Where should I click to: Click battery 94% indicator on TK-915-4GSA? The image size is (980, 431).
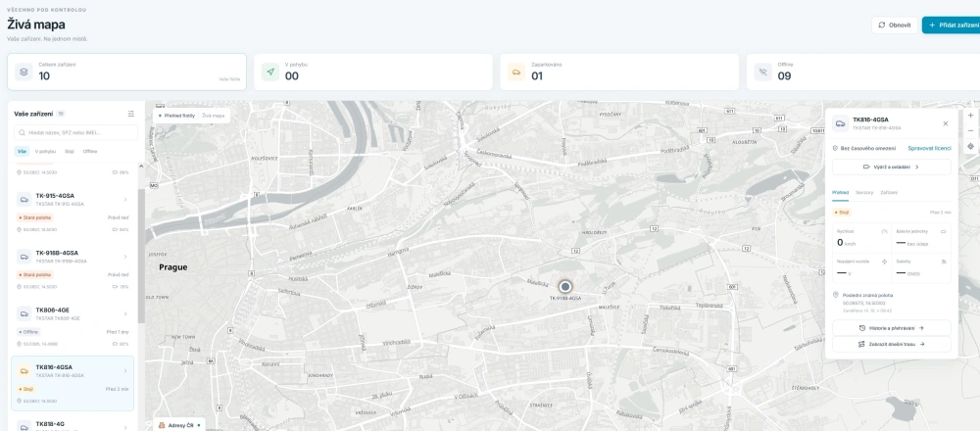coord(121,230)
